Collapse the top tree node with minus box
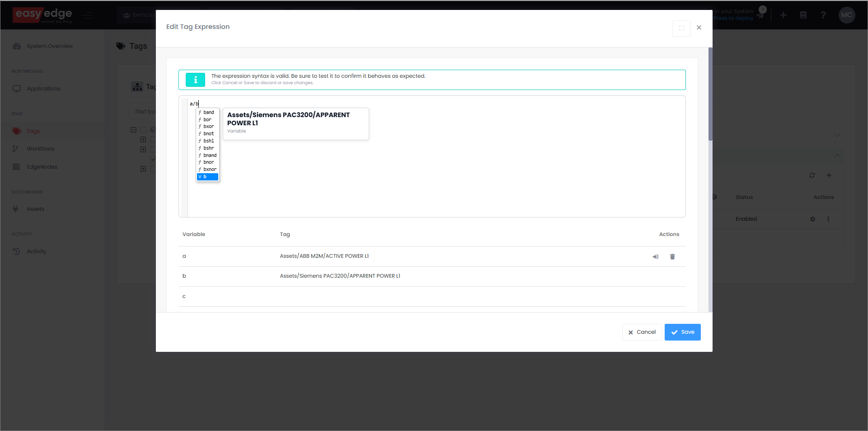The width and height of the screenshot is (868, 431). 133,130
